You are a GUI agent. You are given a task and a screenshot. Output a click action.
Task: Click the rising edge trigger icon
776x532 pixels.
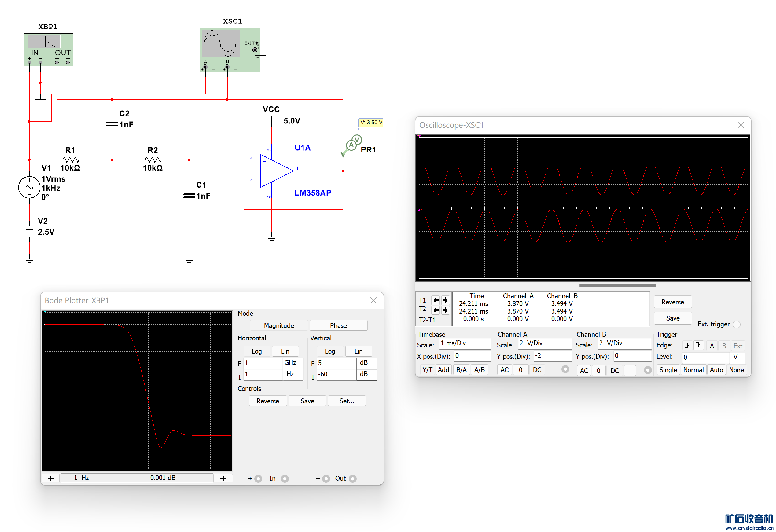[x=687, y=346]
